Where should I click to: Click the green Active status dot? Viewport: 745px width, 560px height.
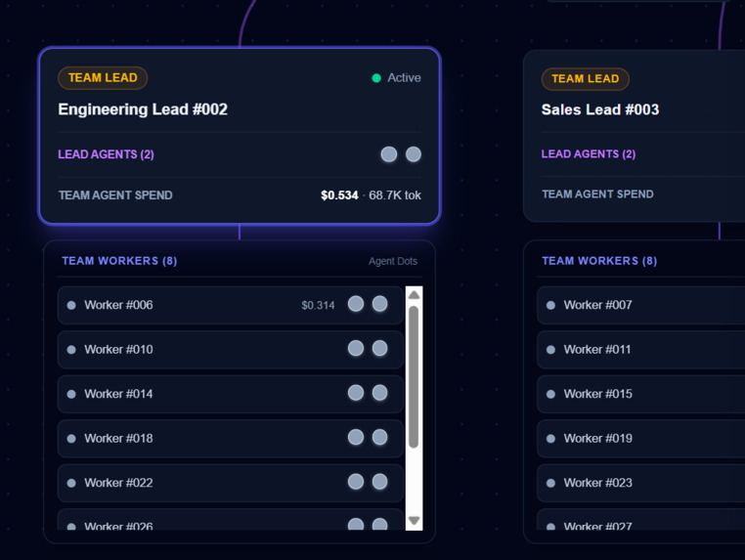click(x=376, y=78)
